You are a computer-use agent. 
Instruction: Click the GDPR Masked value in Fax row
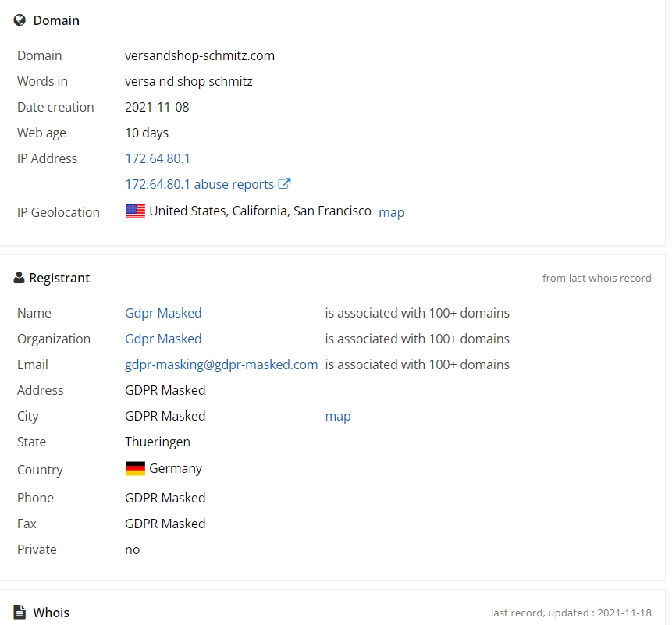coord(165,524)
